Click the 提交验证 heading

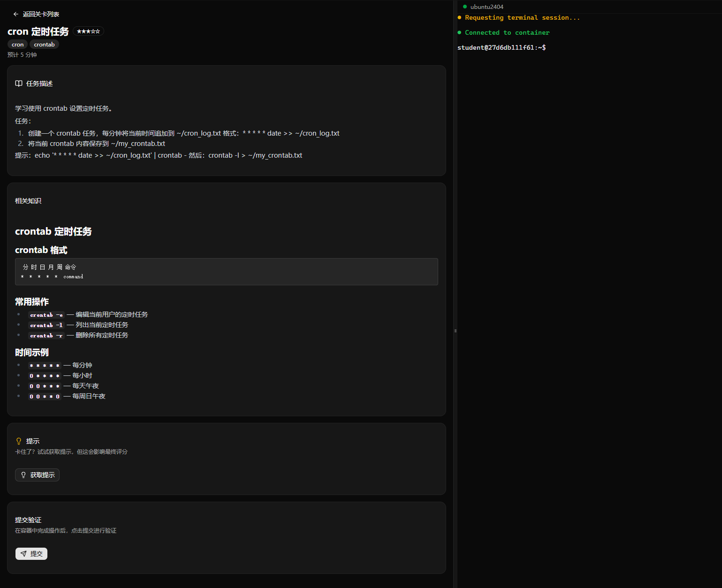(28, 520)
